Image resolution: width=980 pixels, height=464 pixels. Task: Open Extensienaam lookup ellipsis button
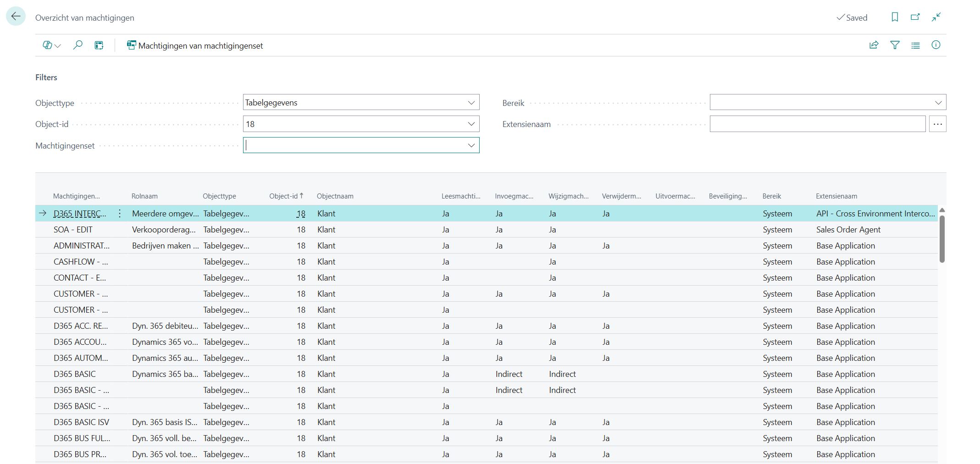pyautogui.click(x=938, y=124)
